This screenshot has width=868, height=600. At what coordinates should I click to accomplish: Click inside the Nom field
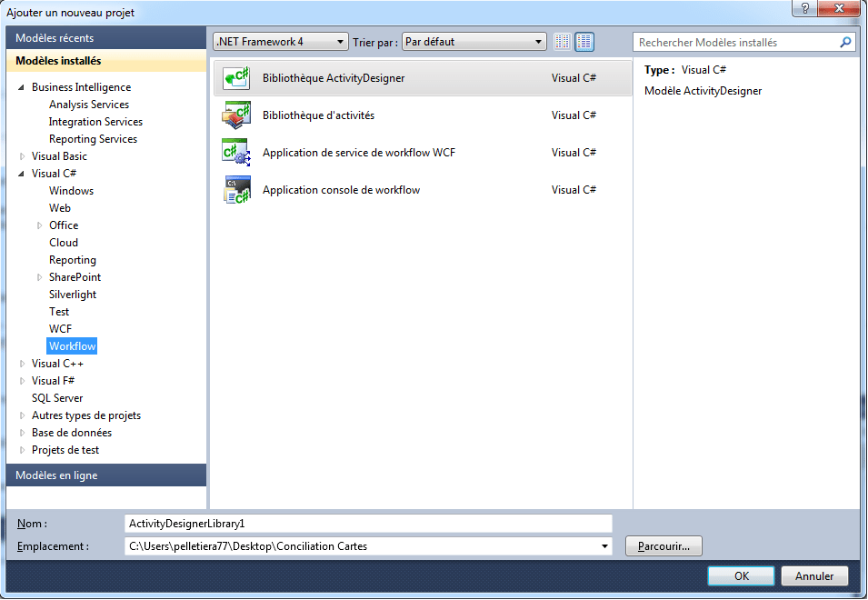364,523
